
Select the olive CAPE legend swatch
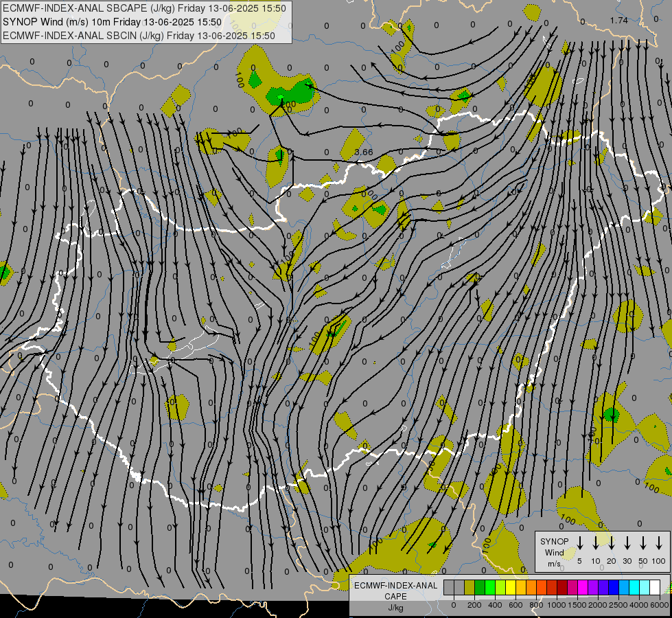click(470, 587)
